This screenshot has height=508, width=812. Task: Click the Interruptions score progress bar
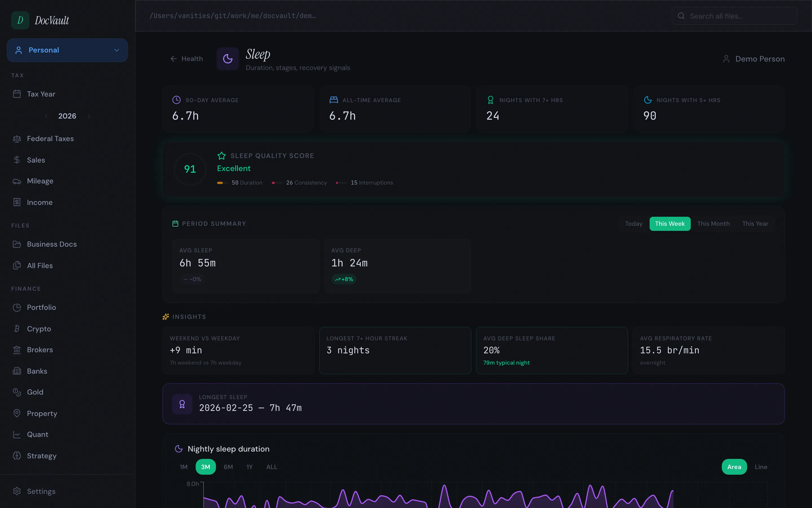(x=342, y=183)
